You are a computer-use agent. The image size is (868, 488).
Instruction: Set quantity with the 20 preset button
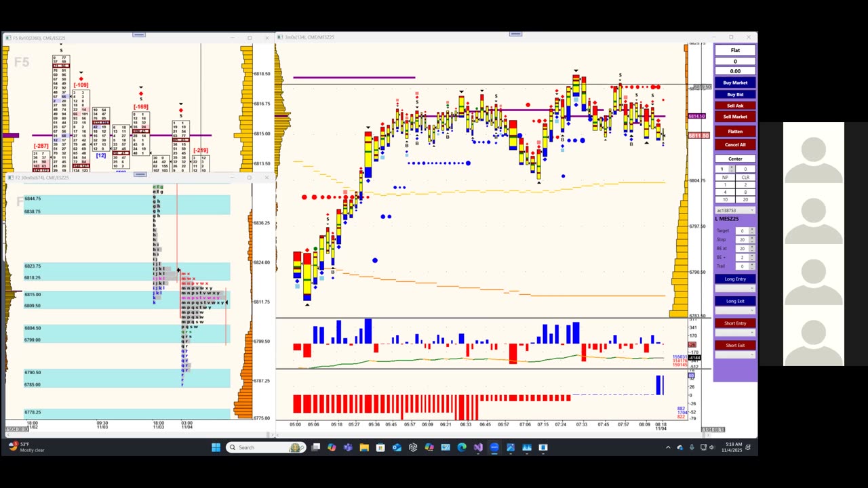pyautogui.click(x=745, y=200)
